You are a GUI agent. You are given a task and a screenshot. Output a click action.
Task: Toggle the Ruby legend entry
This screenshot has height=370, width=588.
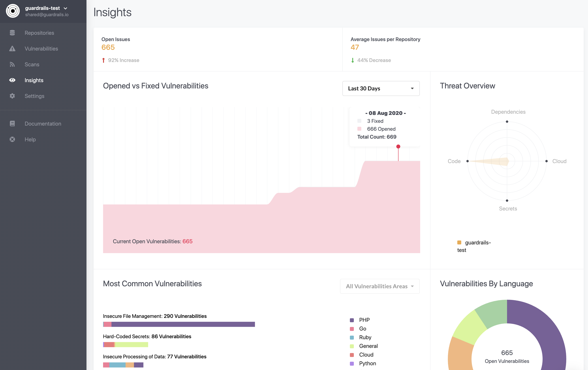[x=360, y=337]
